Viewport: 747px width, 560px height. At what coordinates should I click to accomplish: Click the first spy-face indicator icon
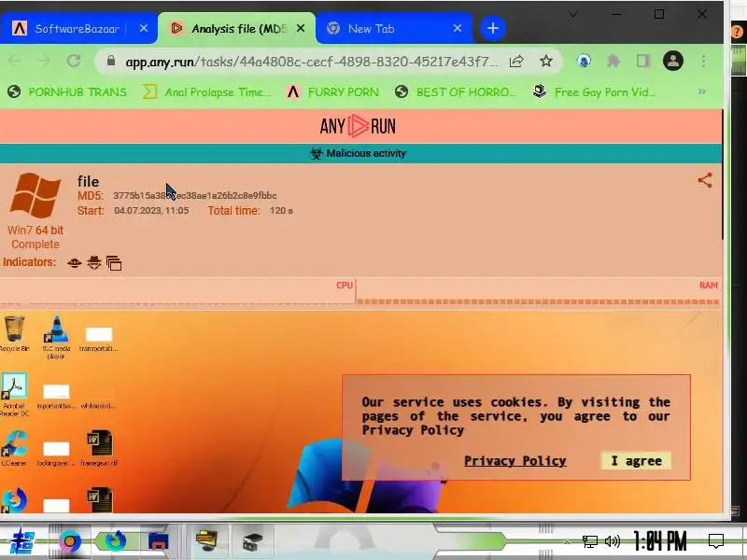(x=75, y=263)
